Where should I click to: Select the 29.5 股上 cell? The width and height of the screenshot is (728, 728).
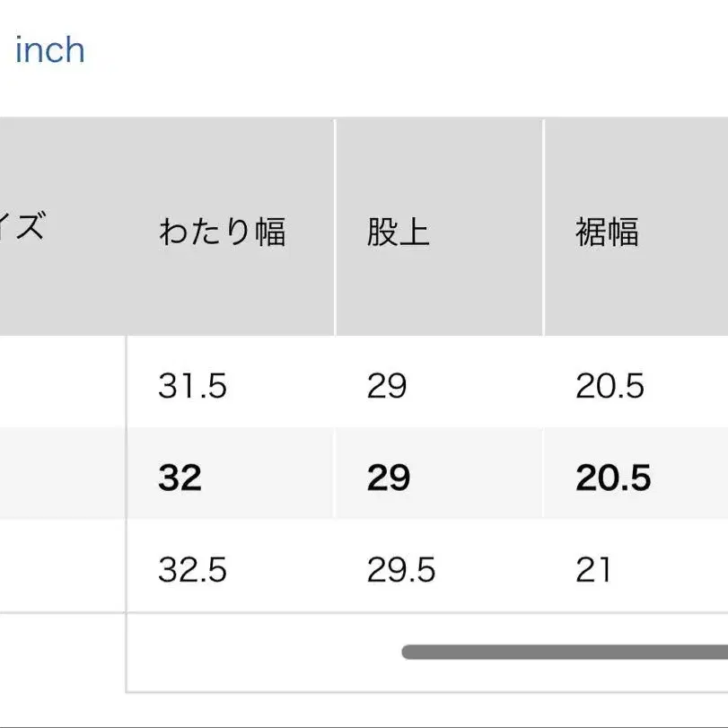(400, 570)
